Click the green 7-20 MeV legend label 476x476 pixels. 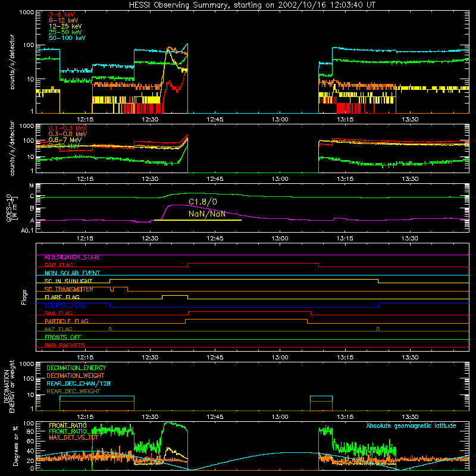click(x=64, y=146)
